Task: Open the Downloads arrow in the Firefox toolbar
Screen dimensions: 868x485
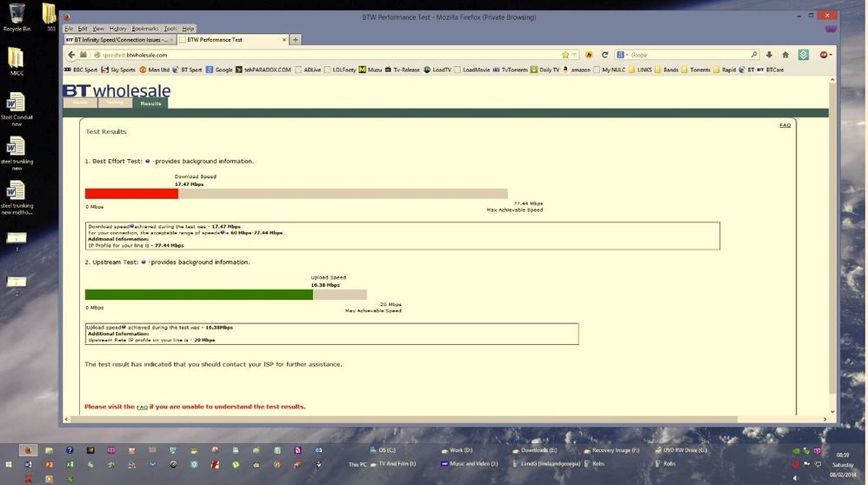Action: click(769, 55)
